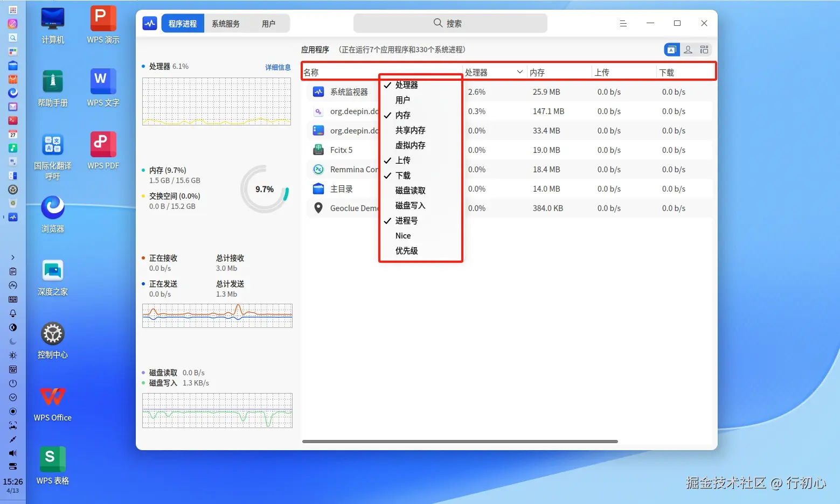Select the row with 33.4 MB memory

[x=509, y=131]
